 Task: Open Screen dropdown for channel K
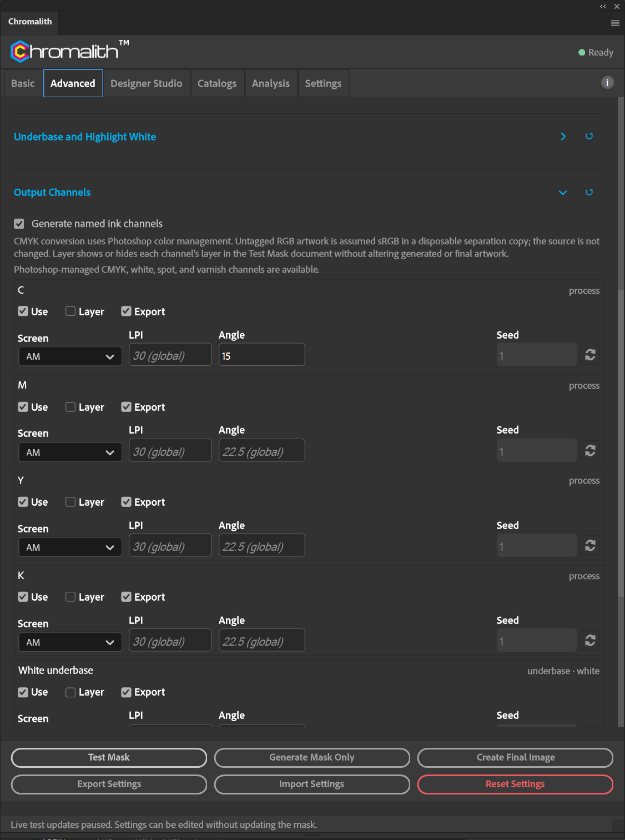tap(70, 642)
